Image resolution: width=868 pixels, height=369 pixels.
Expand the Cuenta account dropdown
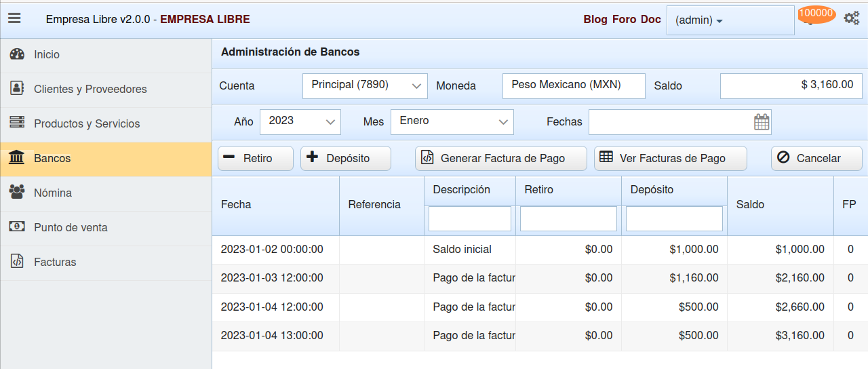(365, 85)
